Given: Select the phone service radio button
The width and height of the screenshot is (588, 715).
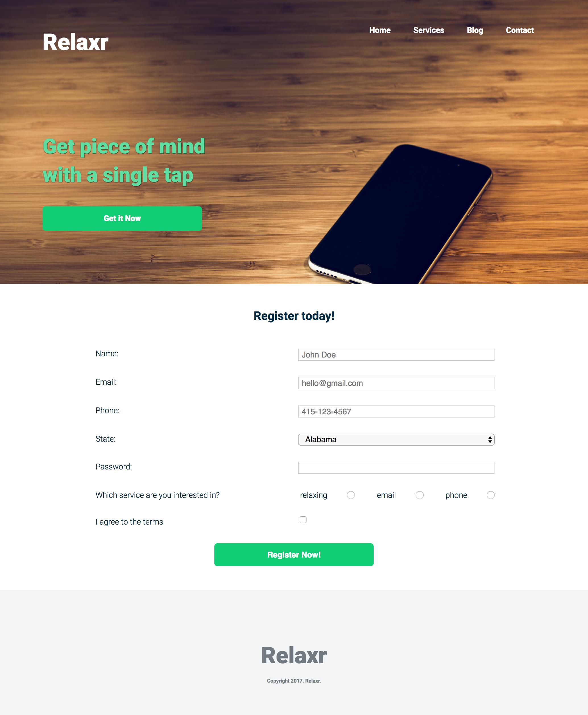Looking at the screenshot, I should 490,495.
